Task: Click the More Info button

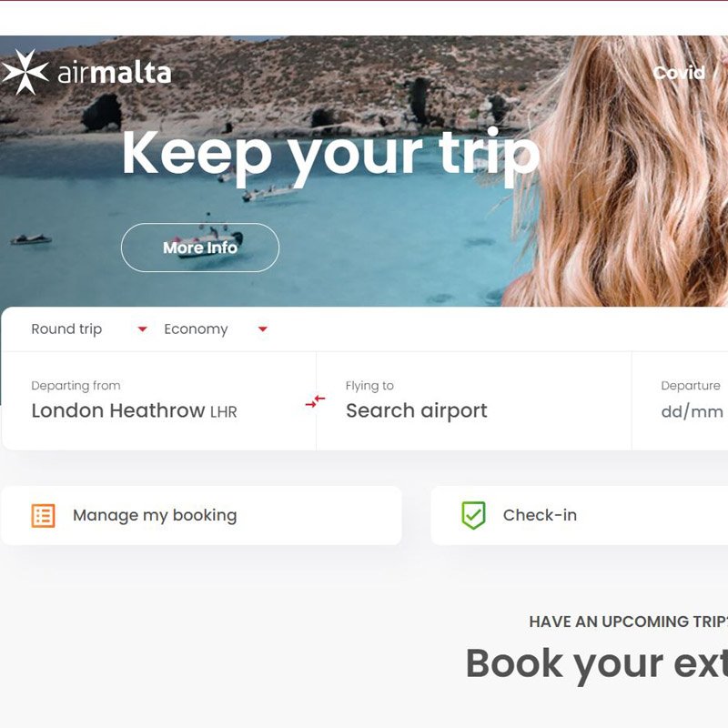Action: click(200, 248)
